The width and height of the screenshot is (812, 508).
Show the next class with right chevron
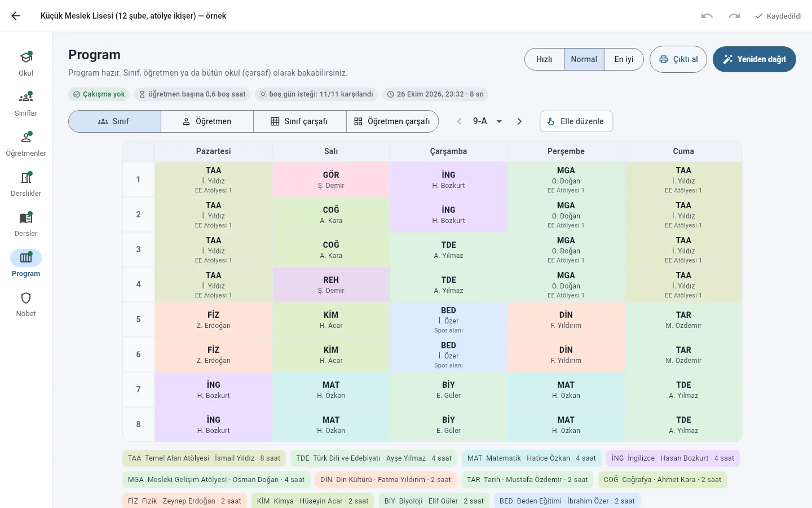(x=519, y=121)
